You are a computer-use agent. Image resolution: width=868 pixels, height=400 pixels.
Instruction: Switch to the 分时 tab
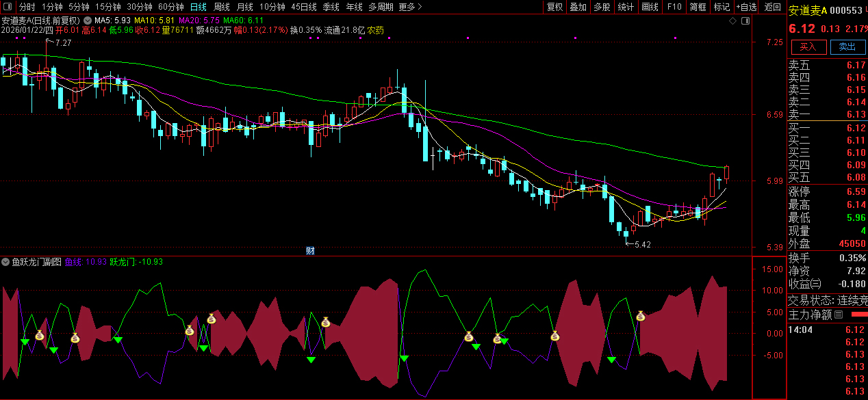(27, 7)
